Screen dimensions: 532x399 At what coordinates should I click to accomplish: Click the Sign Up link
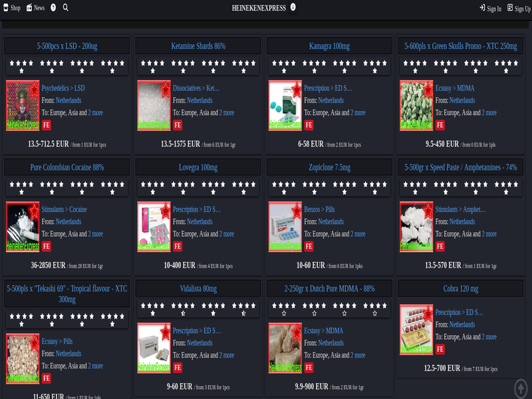point(519,8)
